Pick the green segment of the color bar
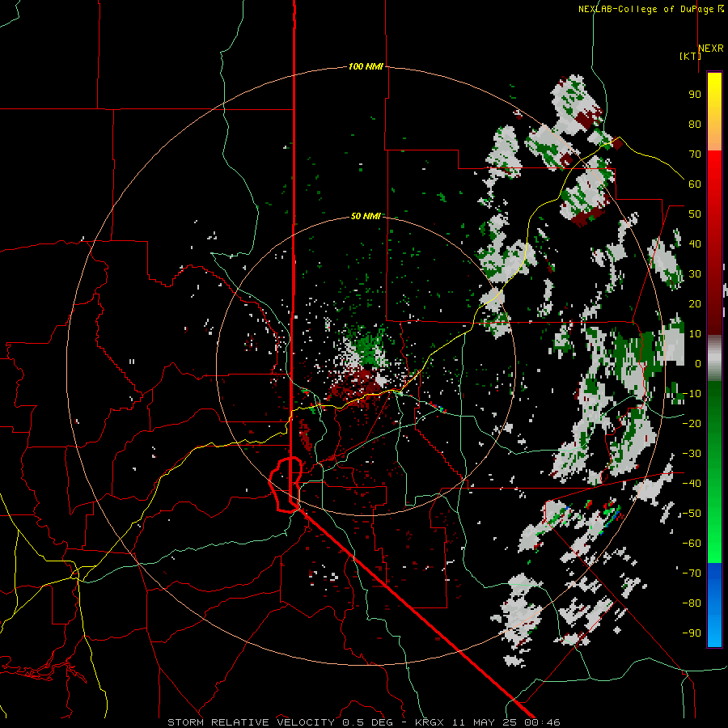 tap(714, 472)
